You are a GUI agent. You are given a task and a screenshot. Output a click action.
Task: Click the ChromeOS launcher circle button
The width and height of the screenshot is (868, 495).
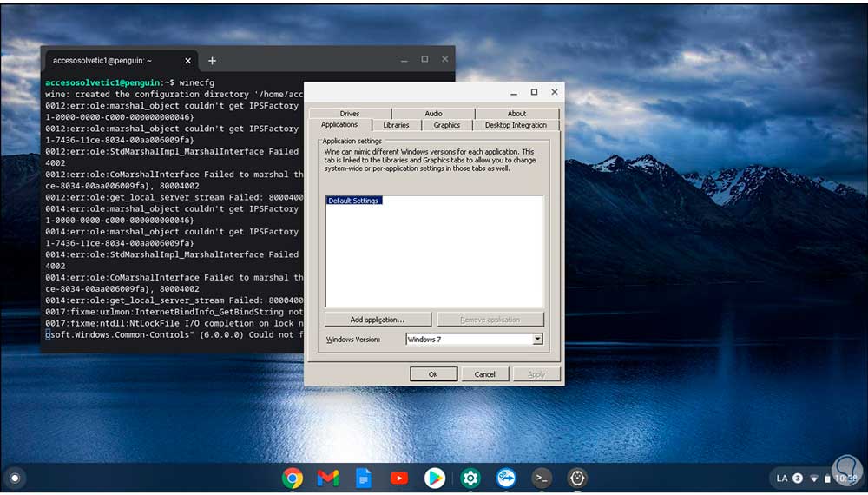click(15, 478)
